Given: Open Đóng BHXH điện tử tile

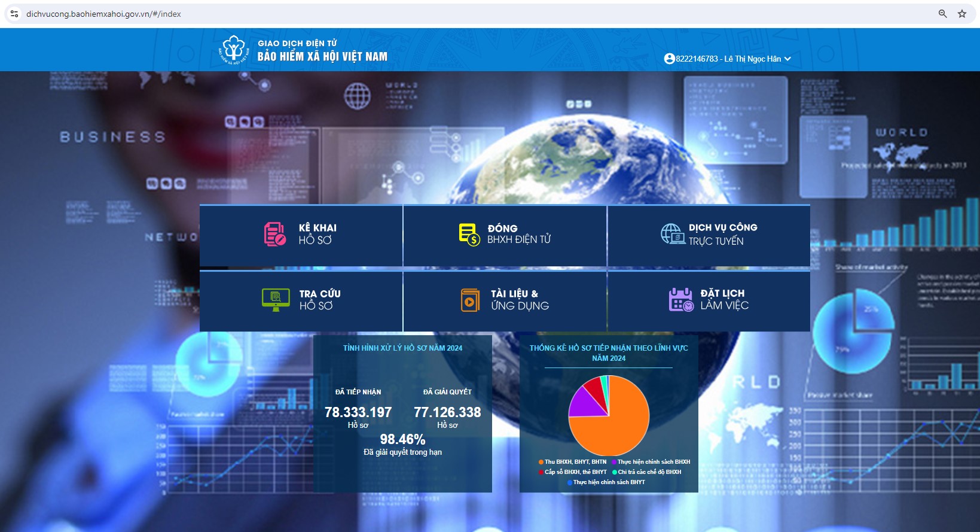Looking at the screenshot, I should 505,235.
